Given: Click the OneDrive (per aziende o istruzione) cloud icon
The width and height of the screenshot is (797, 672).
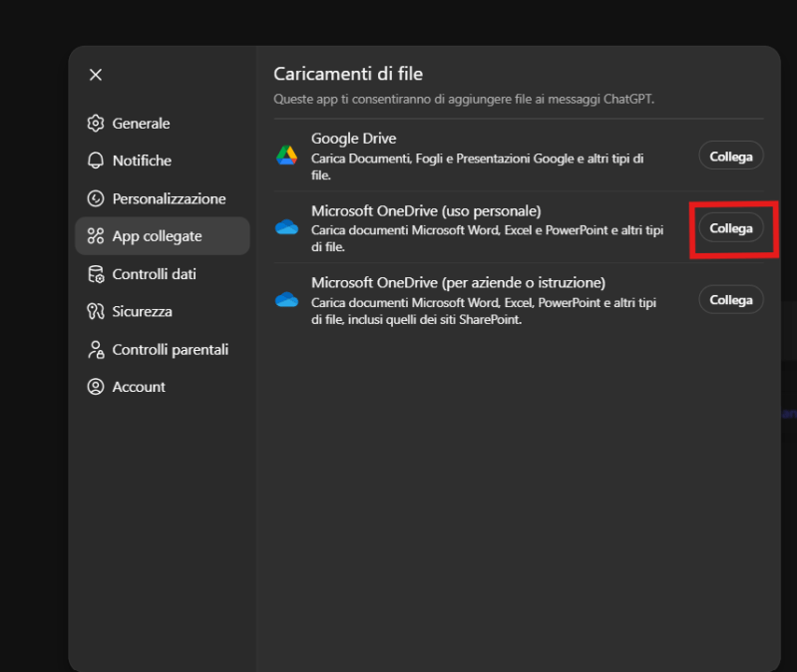Looking at the screenshot, I should (x=287, y=300).
